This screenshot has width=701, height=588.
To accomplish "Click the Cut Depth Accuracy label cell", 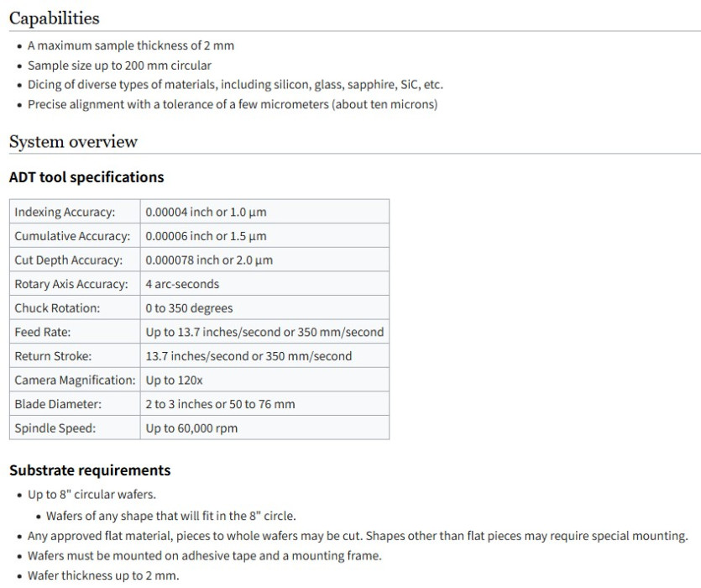I will (68, 260).
